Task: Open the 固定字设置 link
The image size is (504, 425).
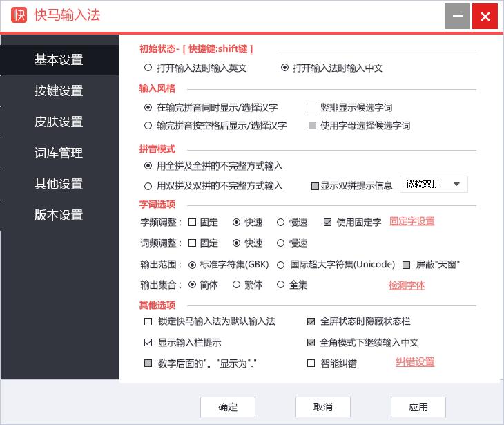Action: coord(411,221)
